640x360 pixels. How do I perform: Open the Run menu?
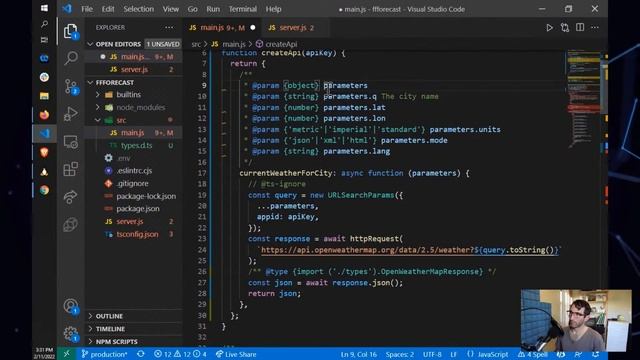[x=213, y=9]
